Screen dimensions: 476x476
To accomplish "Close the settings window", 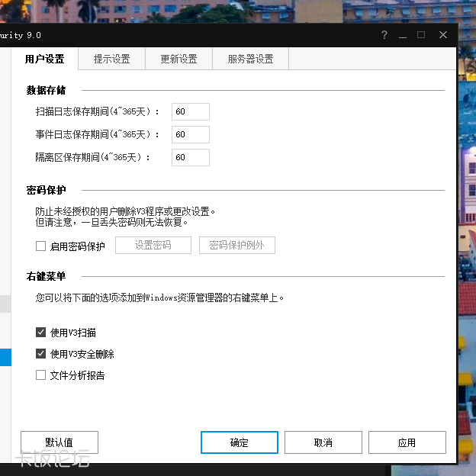I will click(x=443, y=35).
